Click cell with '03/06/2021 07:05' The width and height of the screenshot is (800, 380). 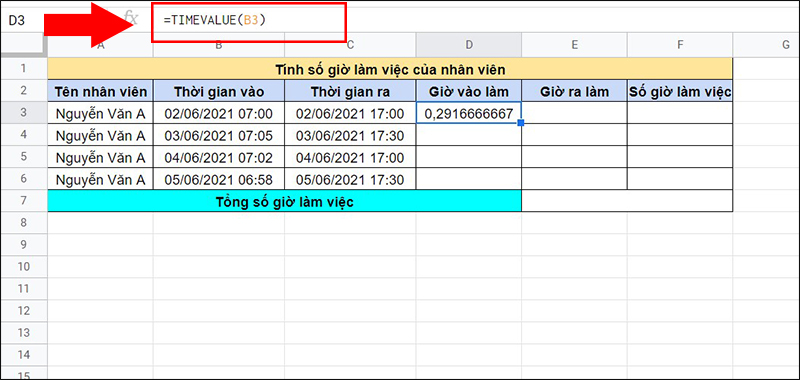(219, 135)
